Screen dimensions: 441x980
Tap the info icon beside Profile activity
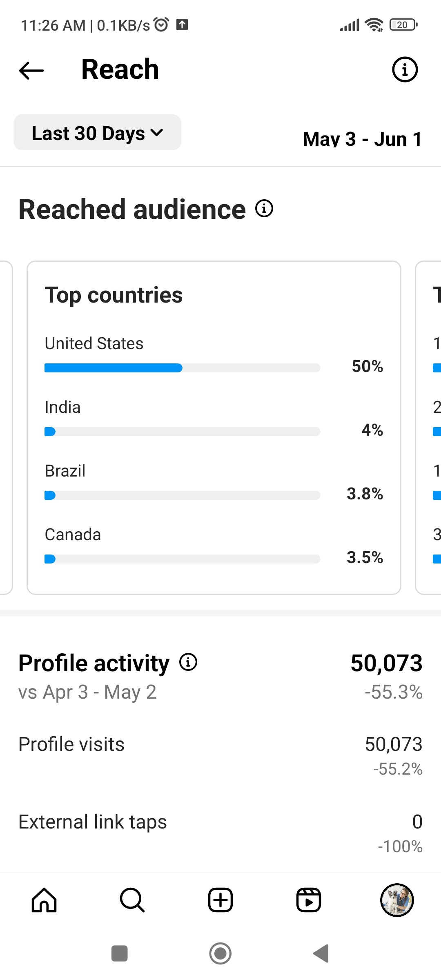[188, 662]
